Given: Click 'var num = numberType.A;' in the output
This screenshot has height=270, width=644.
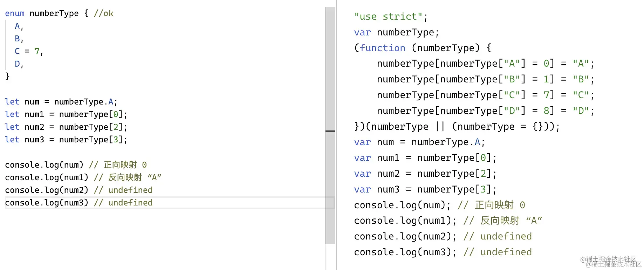Looking at the screenshot, I should point(419,142).
